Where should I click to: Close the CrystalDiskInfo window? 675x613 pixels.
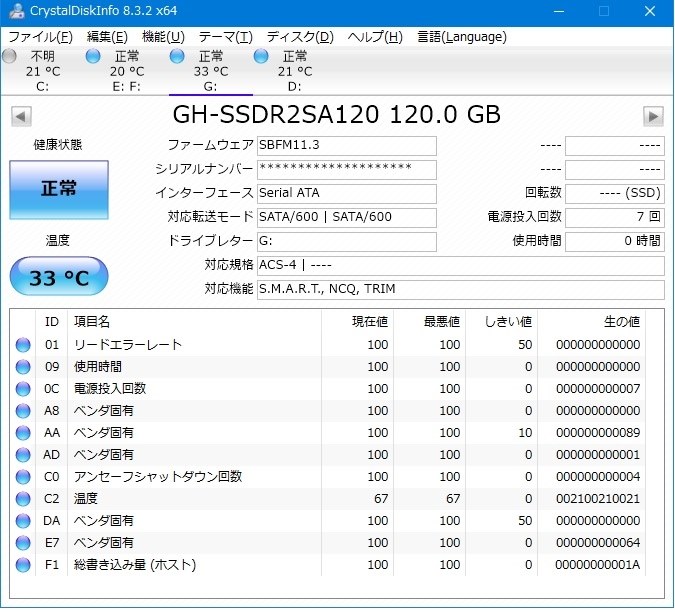[x=650, y=11]
